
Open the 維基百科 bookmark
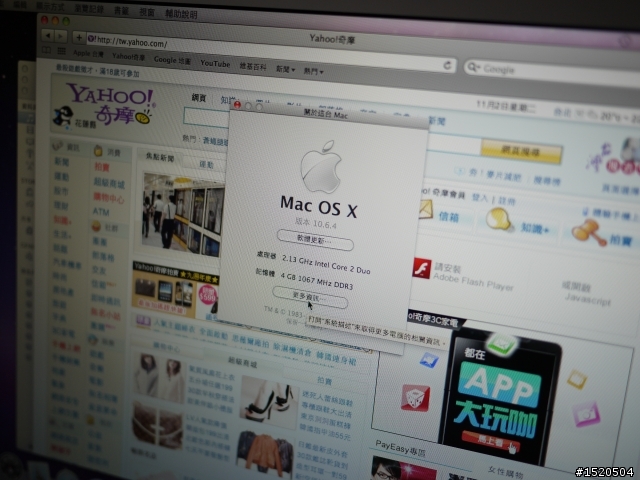[x=253, y=67]
